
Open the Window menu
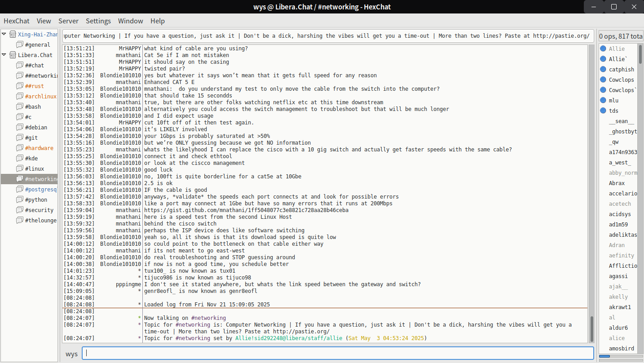point(131,21)
